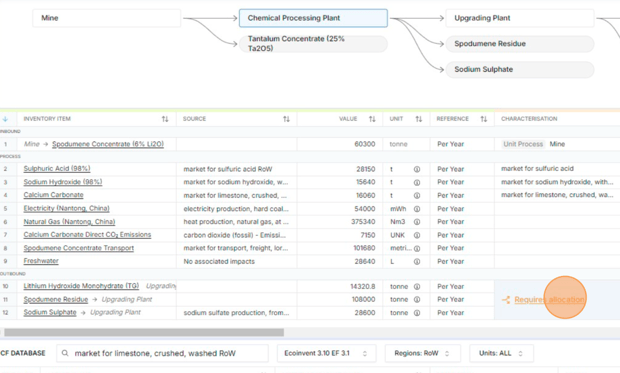Sort table by Inventory Item column
This screenshot has width=620, height=373.
click(x=165, y=119)
